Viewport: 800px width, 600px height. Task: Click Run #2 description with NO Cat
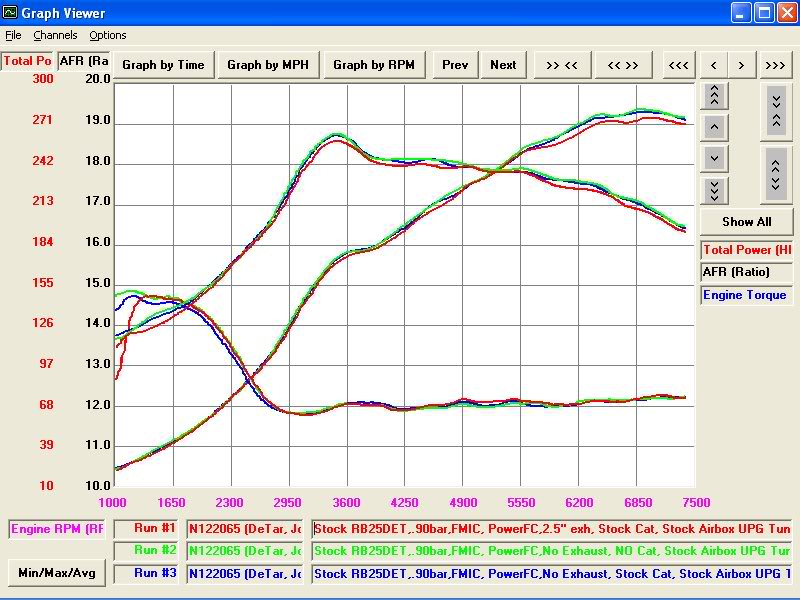click(x=552, y=551)
